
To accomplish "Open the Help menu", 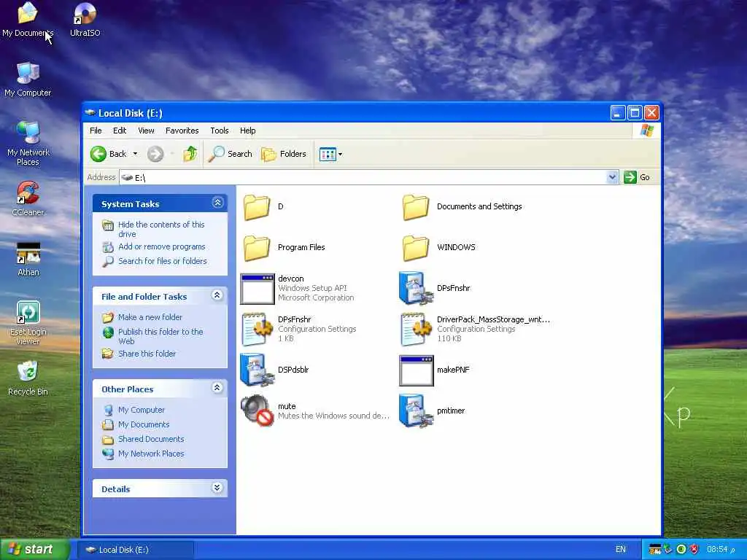I will (248, 131).
